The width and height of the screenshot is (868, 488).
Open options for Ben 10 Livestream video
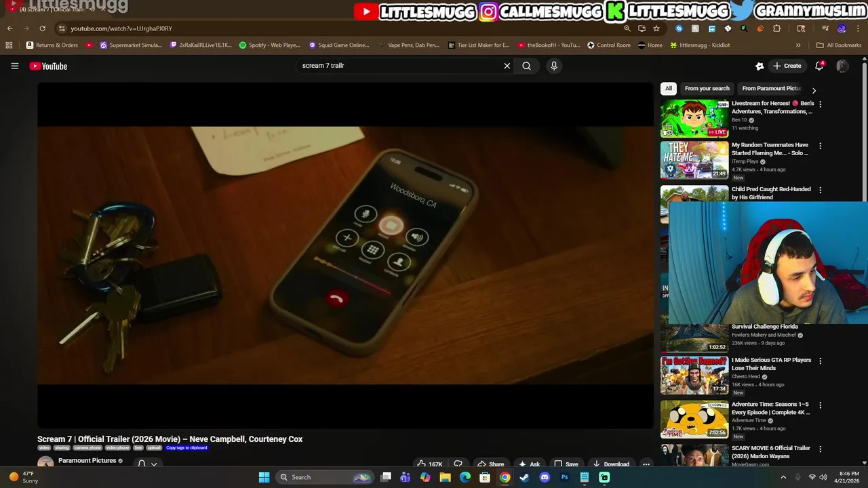point(820,104)
